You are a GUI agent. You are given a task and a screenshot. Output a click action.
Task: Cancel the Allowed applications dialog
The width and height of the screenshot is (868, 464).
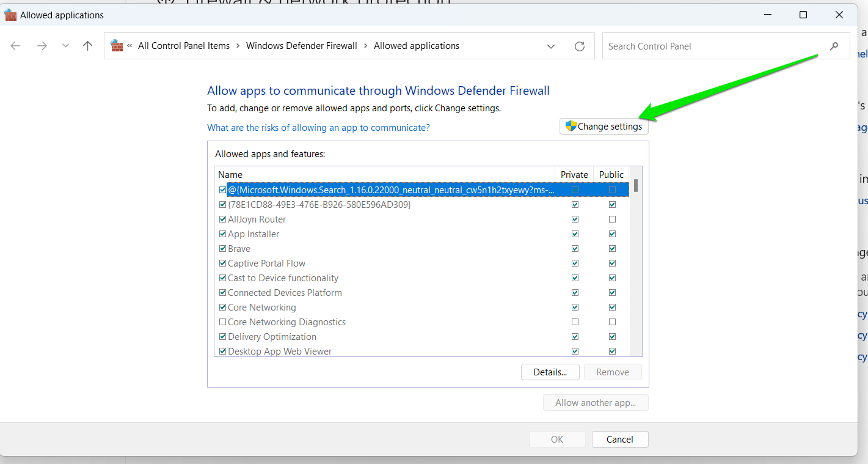620,439
